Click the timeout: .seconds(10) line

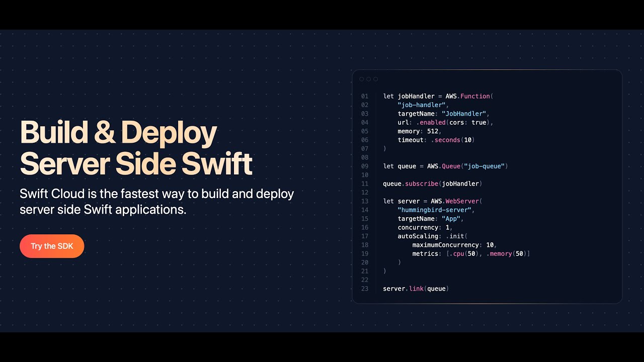(x=436, y=140)
